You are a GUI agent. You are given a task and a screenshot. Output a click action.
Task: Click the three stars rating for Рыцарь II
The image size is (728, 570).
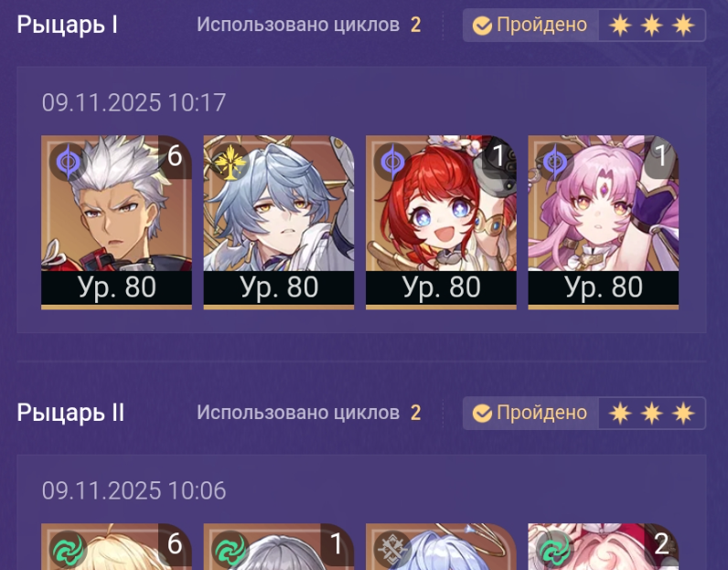[652, 413]
